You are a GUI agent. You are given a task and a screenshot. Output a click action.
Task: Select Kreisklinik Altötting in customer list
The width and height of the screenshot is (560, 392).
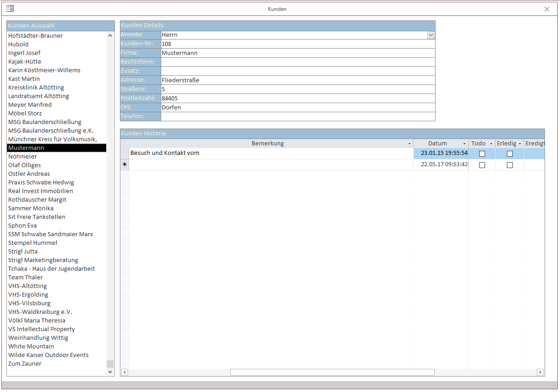pos(36,87)
